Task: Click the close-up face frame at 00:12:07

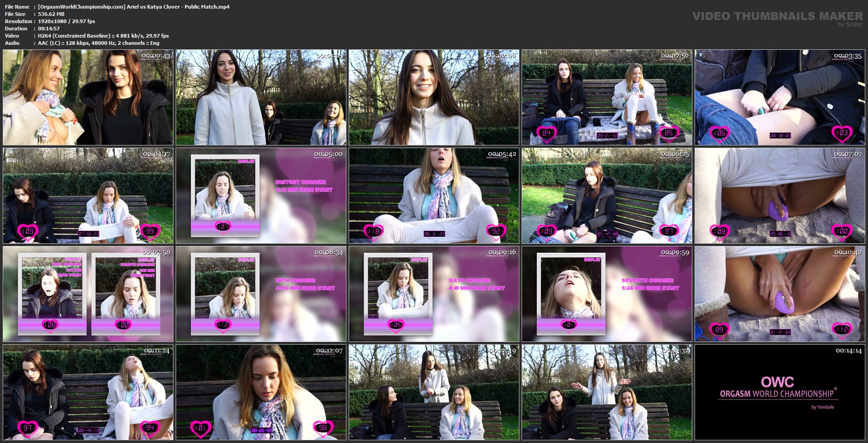Action: (x=261, y=392)
